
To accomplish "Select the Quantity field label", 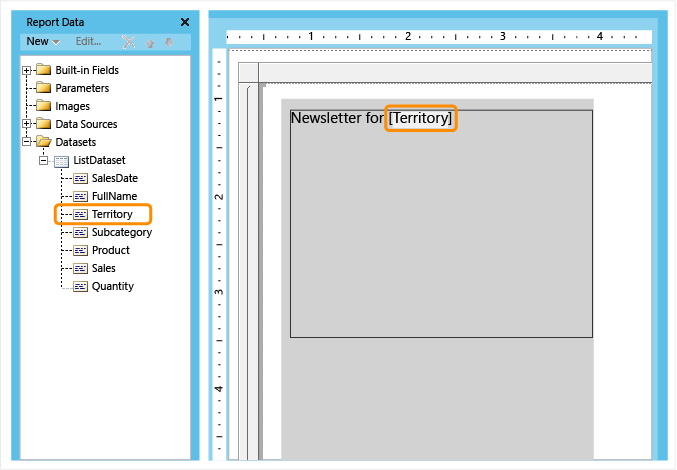I will [x=113, y=287].
